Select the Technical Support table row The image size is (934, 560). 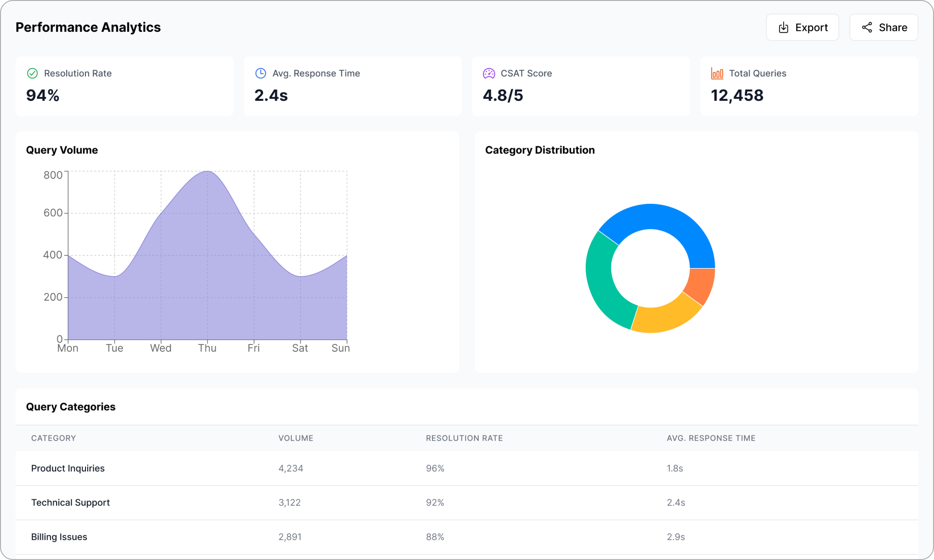tap(70, 503)
